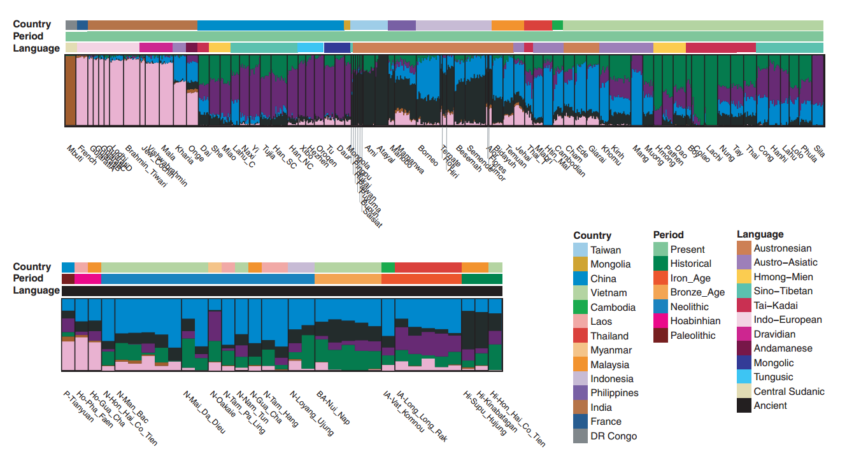Select the Neolithic swatch in Period legend
Viewport: 868px width, 463px height.
[660, 307]
